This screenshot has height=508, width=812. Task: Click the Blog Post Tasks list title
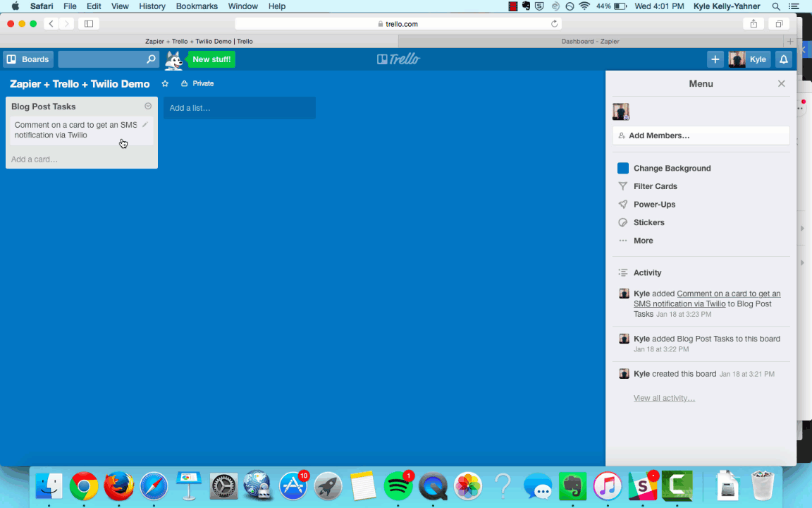click(44, 107)
